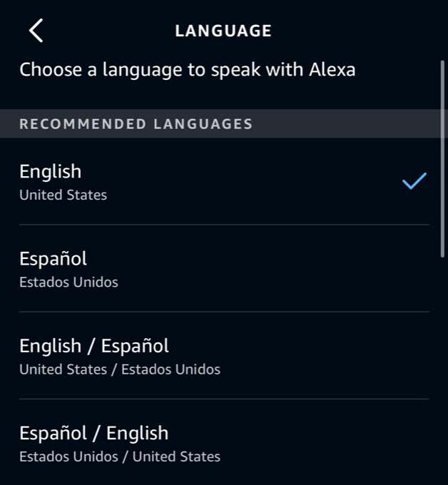Viewport: 448px width, 485px height.
Task: Select Español as the Alexa language
Action: (x=224, y=268)
